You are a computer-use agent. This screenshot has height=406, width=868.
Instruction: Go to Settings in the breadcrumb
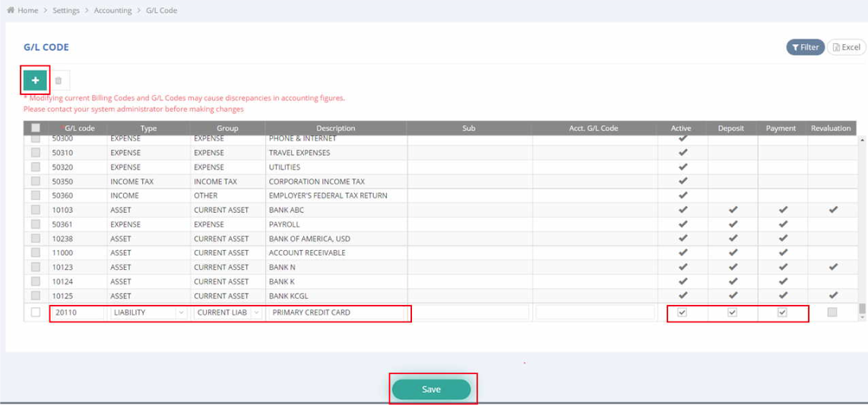(66, 11)
